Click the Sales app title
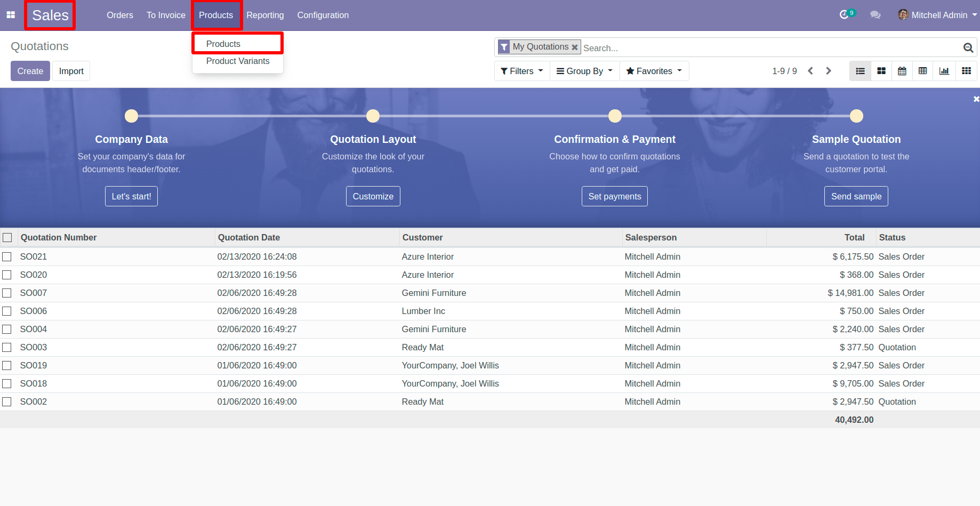Viewport: 980px width, 506px height. [x=50, y=15]
